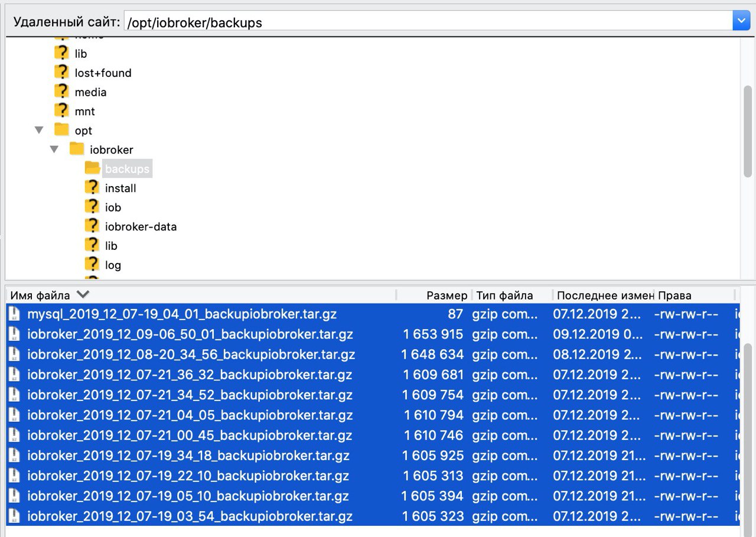Click file icon of the 2019_12_08-20_34_56 backup

pyautogui.click(x=15, y=354)
